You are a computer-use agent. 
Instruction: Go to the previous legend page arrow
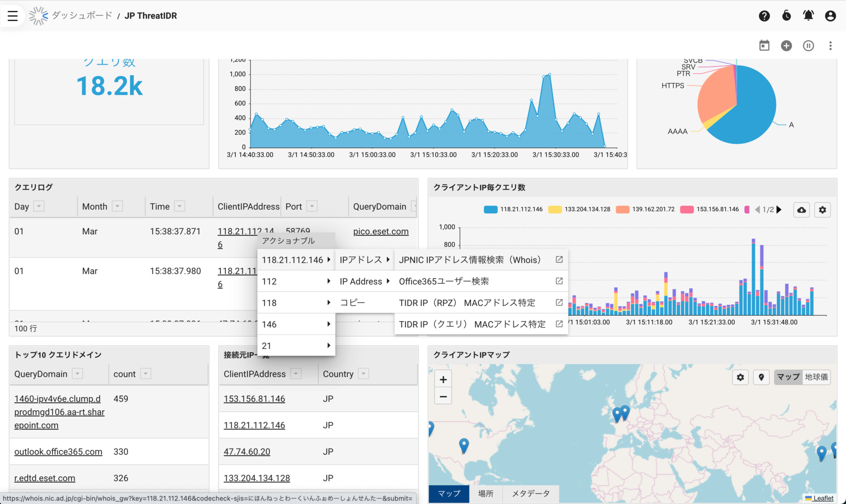click(x=757, y=209)
